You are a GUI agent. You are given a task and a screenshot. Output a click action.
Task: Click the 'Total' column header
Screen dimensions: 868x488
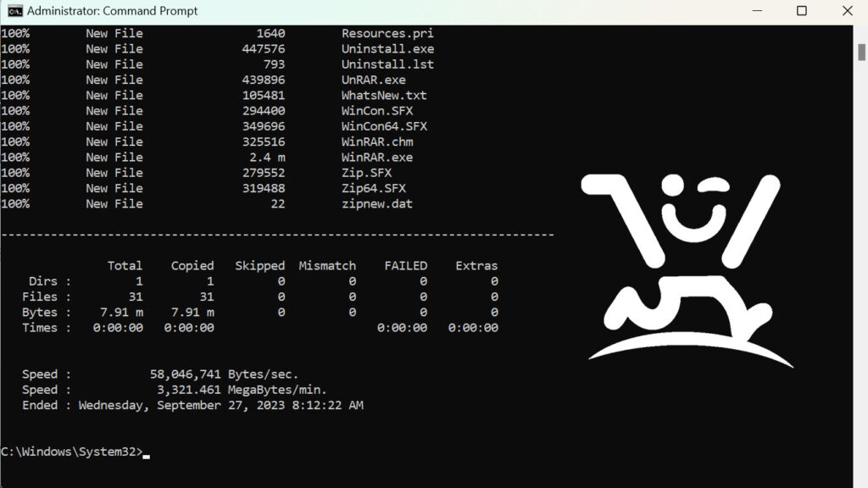pos(125,265)
